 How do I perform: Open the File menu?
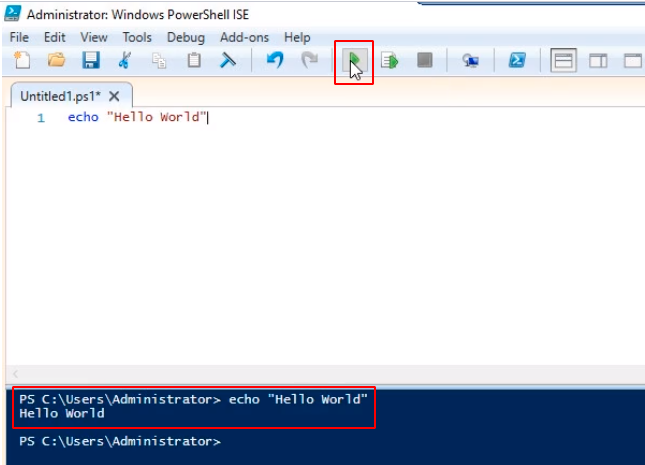(x=20, y=37)
